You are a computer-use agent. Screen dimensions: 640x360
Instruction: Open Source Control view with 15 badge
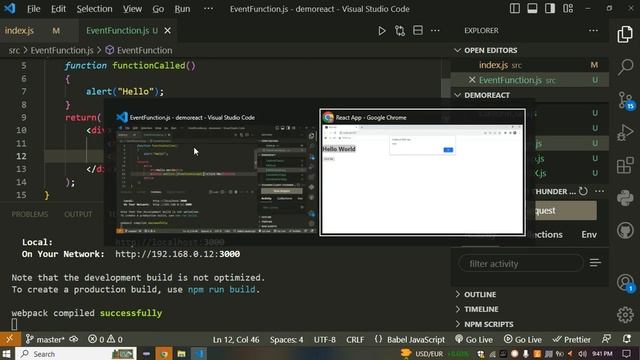click(x=625, y=100)
